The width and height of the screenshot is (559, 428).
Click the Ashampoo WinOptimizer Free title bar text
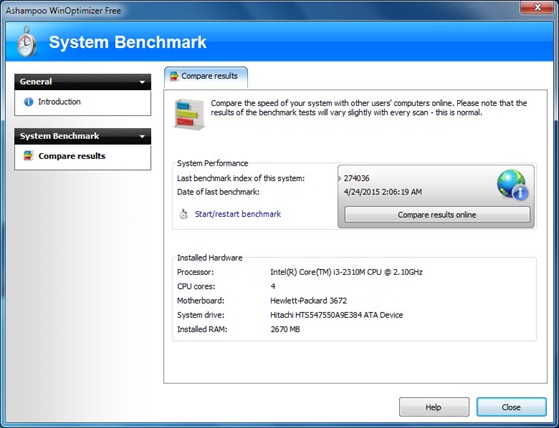(x=63, y=11)
